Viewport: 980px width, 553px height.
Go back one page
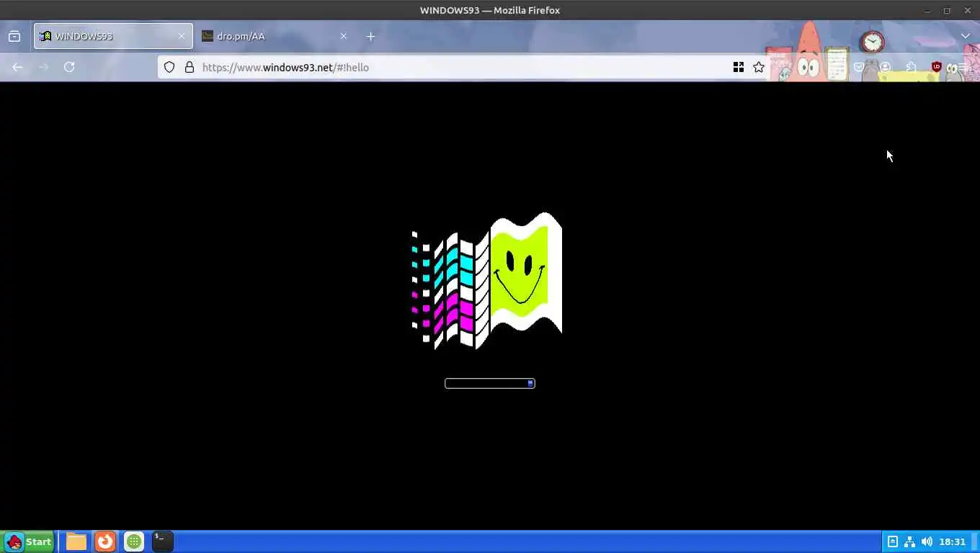(17, 67)
